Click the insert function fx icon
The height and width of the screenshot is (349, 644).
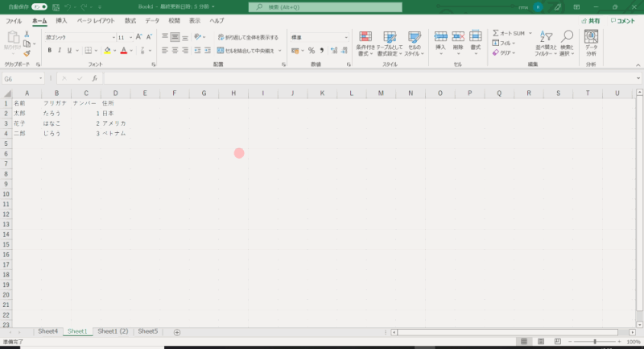click(94, 79)
